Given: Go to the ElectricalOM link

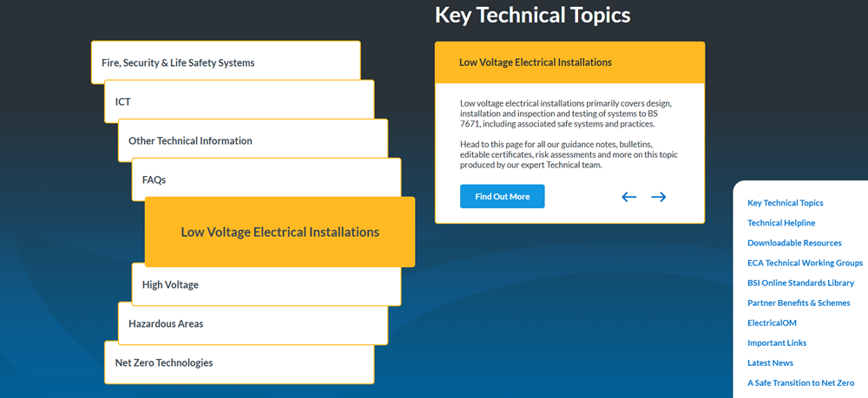Looking at the screenshot, I should 772,323.
